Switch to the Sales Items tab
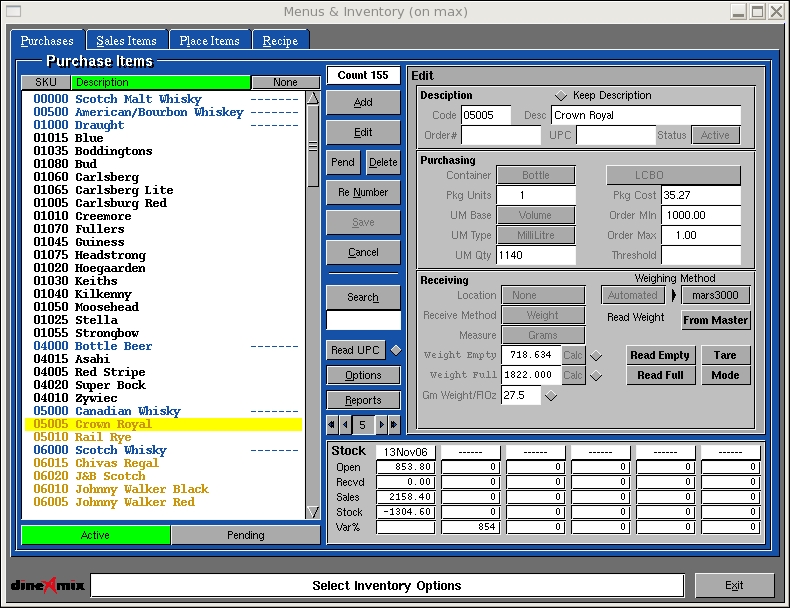The width and height of the screenshot is (790, 608). (x=126, y=41)
